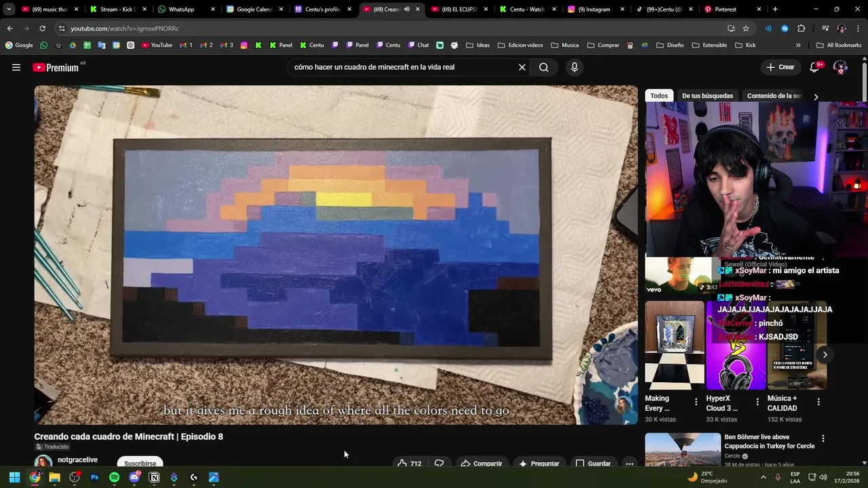Screen dimensions: 868x488
Task: Open options for Making Every short
Action: [x=696, y=402]
